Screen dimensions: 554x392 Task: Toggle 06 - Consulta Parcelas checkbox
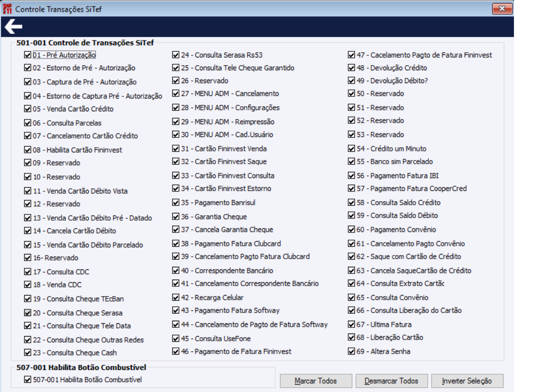[28, 123]
